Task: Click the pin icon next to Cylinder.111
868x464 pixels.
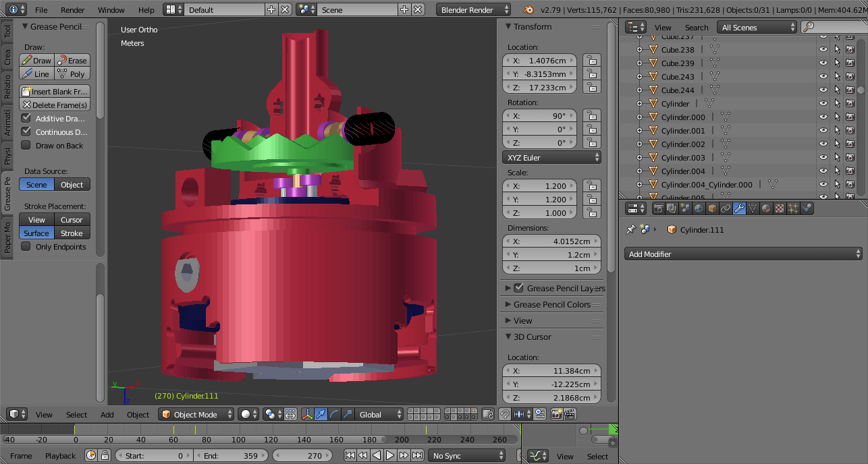Action: pos(630,229)
